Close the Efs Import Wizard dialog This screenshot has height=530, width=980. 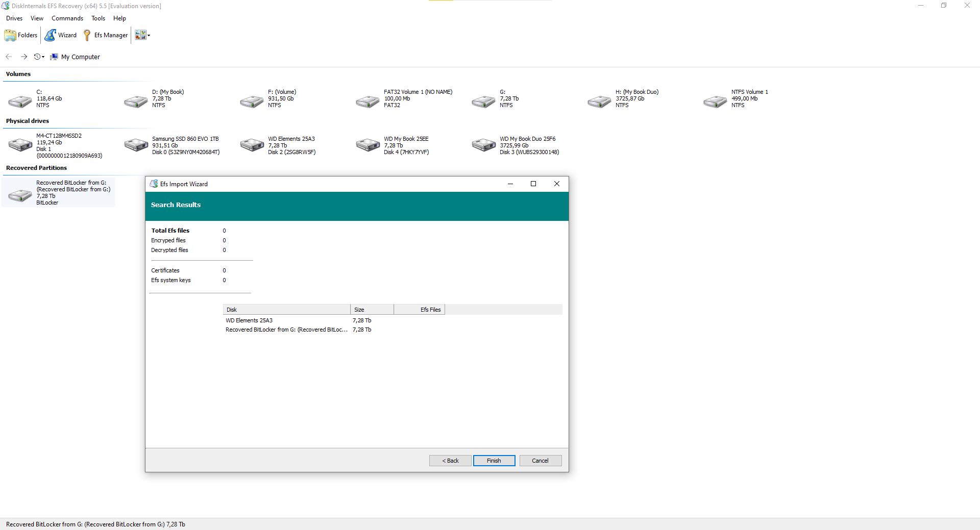(x=557, y=184)
